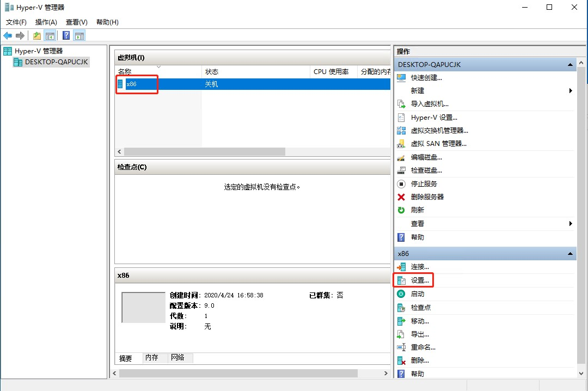Minimize the Hyper-V 管理器 window
The height and width of the screenshot is (391, 588).
click(x=525, y=7)
